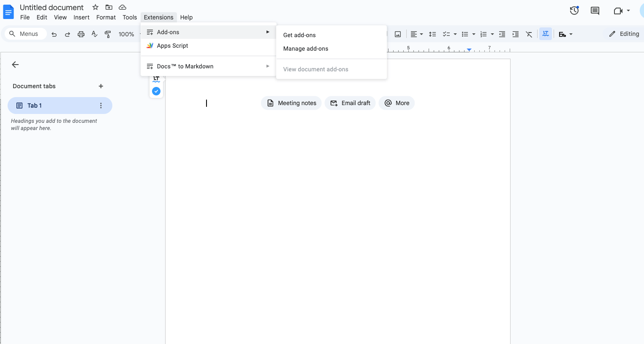Click the spelling and grammar check icon

95,34
